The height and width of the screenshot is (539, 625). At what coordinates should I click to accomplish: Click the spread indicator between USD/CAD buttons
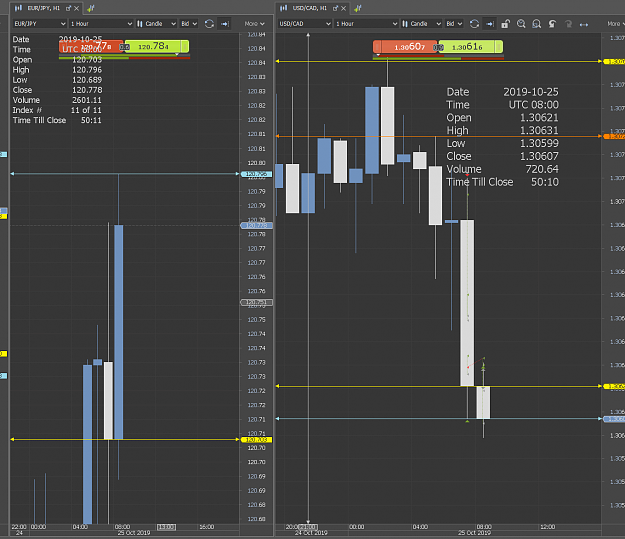pos(438,47)
